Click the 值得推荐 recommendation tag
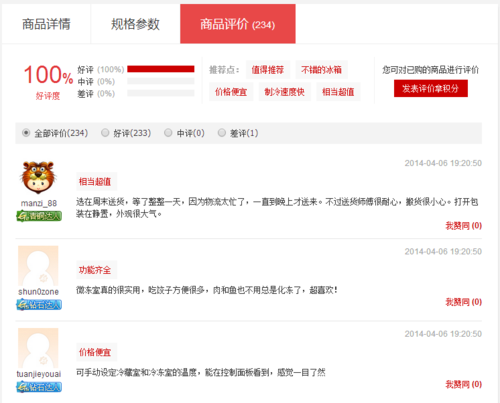500x403 pixels. tap(268, 70)
